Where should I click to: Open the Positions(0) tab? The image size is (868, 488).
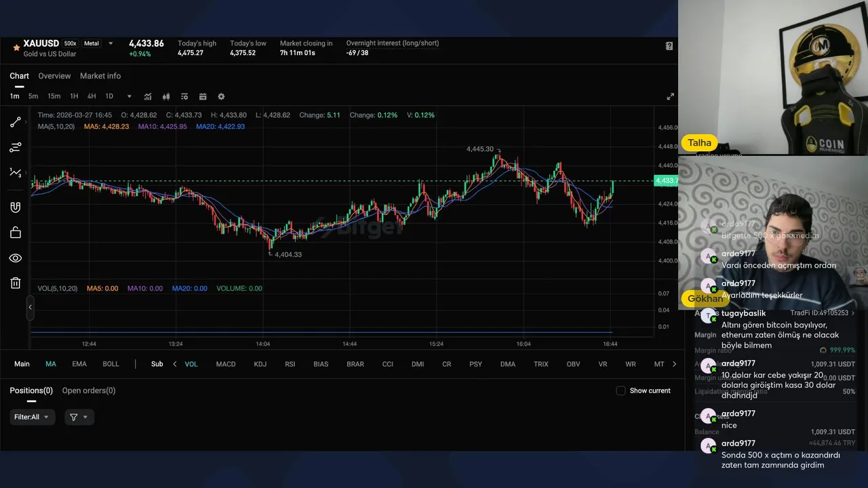[31, 390]
